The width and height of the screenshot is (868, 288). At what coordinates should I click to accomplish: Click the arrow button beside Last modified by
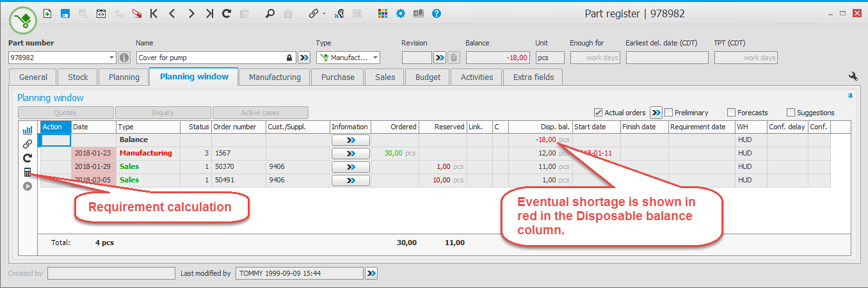371,273
